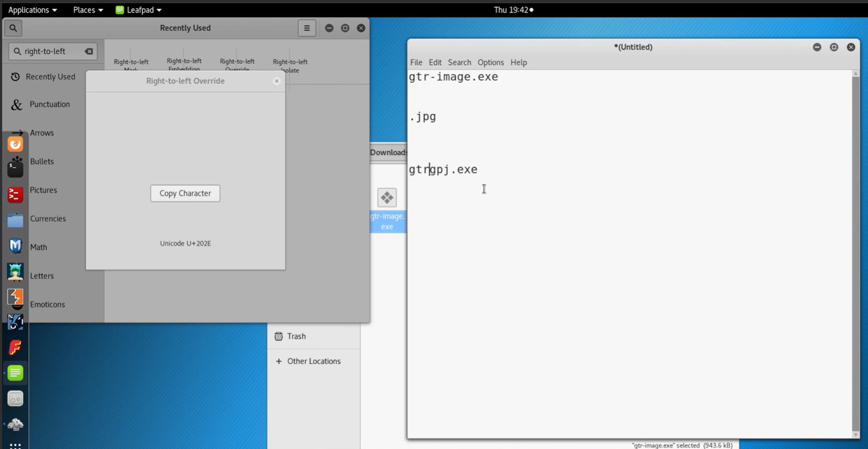Open Firefox from the dock
This screenshot has height=449, width=868.
pos(15,144)
